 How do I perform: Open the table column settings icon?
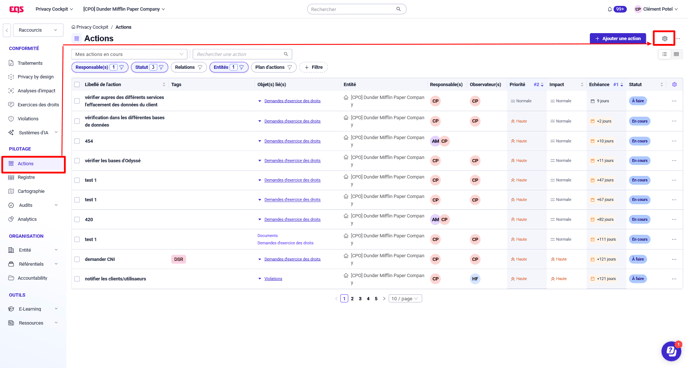point(674,84)
